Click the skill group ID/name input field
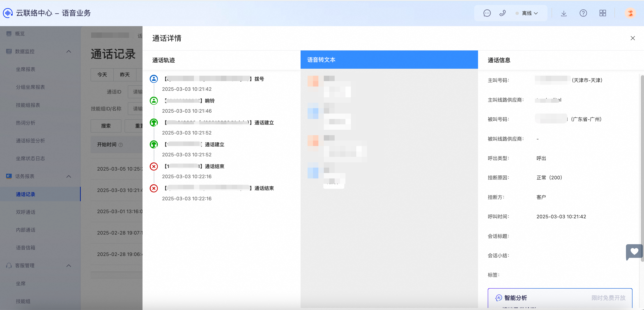Image resolution: width=644 pixels, height=310 pixels. (x=135, y=109)
